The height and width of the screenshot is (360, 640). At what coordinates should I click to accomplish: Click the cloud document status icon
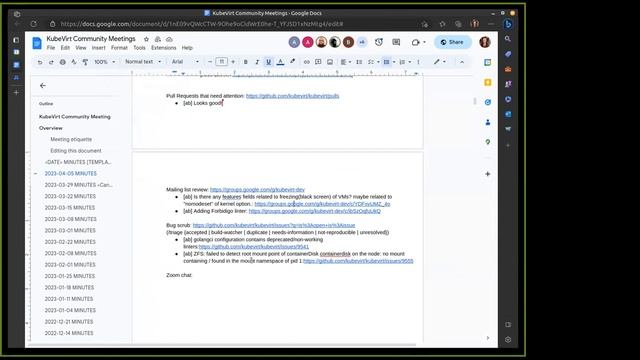(169, 39)
